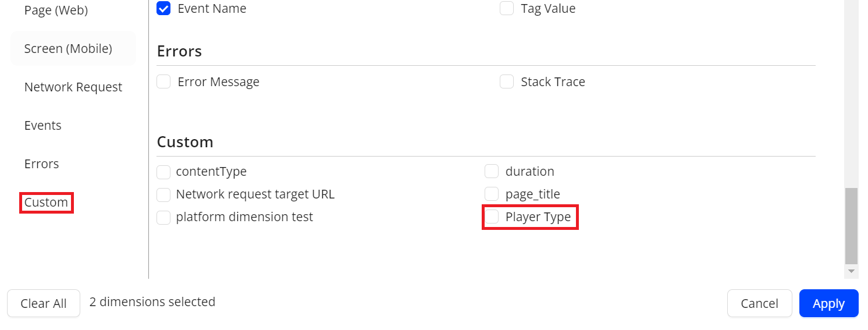Click the Clear All button
868x330 pixels.
44,303
